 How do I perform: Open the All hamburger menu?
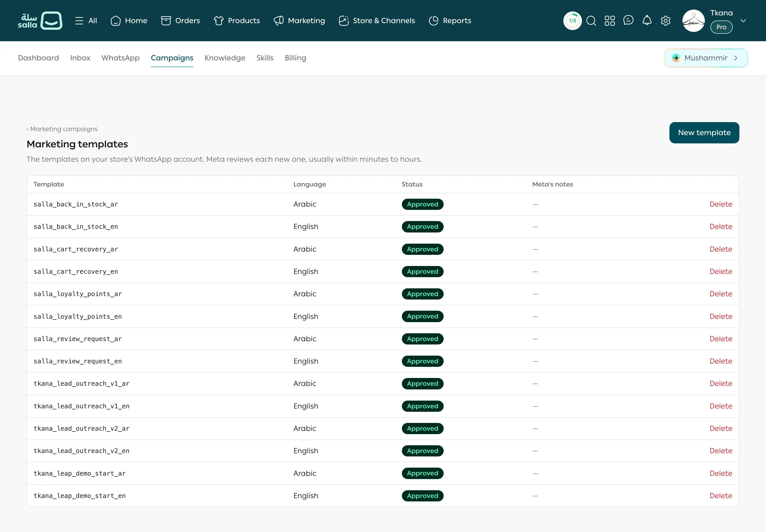(x=86, y=21)
